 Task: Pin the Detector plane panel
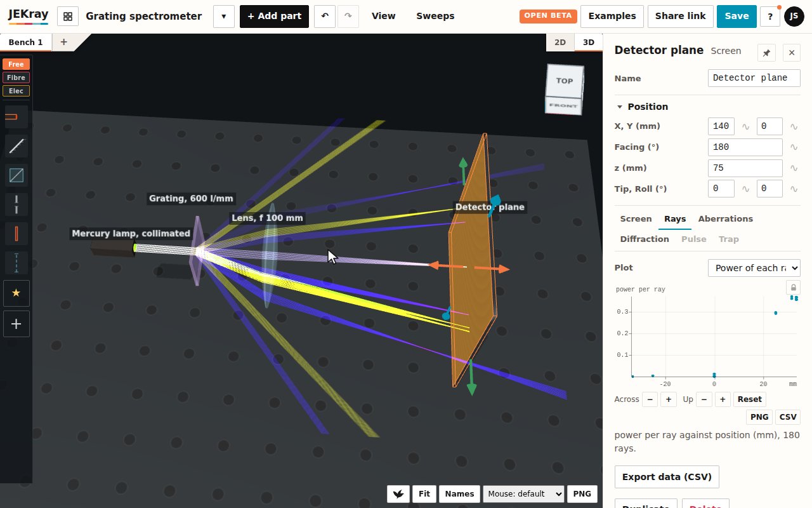766,53
